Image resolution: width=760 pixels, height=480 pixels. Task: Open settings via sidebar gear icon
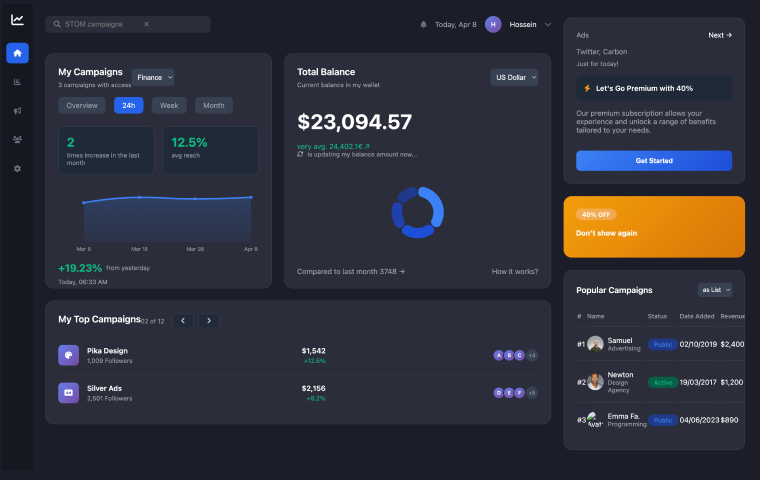point(17,169)
